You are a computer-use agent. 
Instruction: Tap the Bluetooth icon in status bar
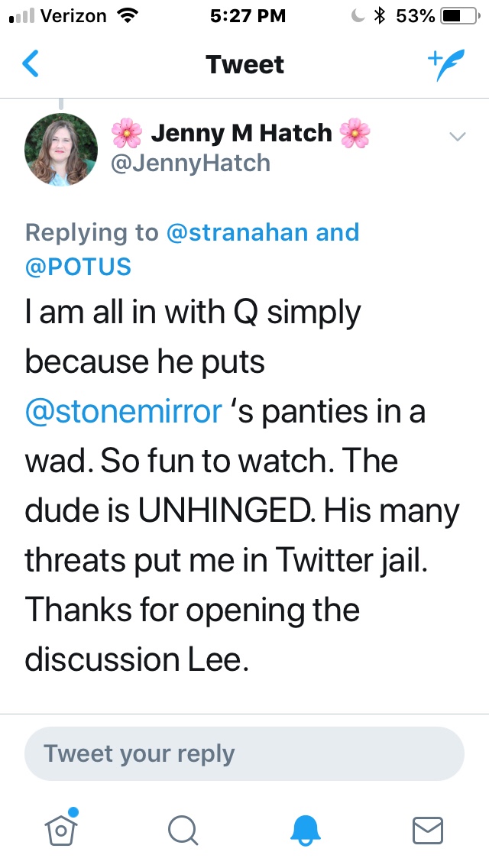point(379,16)
